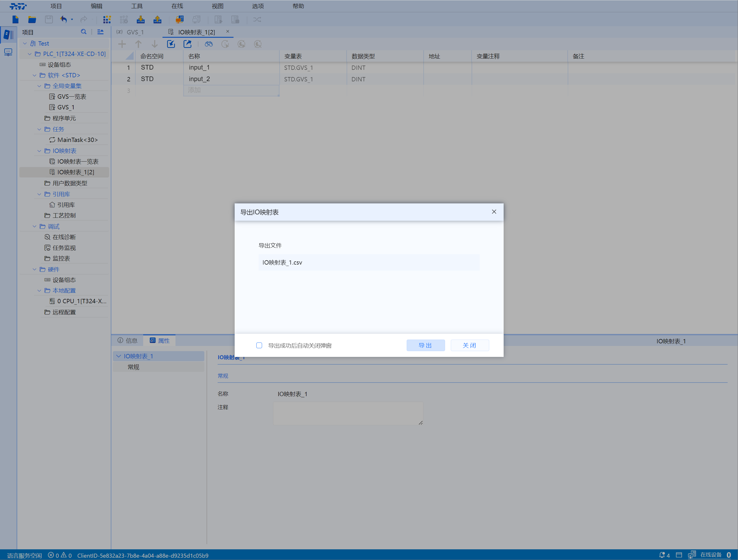This screenshot has height=560, width=738.
Task: Click the export file name field
Action: 369,263
